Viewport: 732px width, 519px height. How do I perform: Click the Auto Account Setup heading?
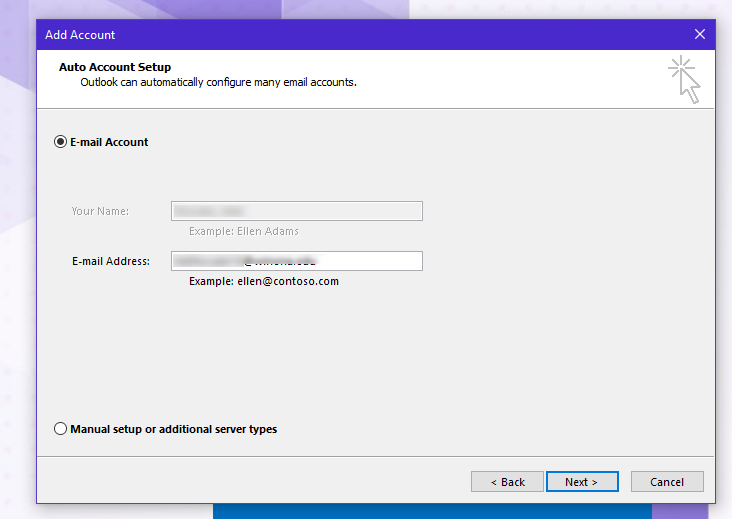point(121,67)
